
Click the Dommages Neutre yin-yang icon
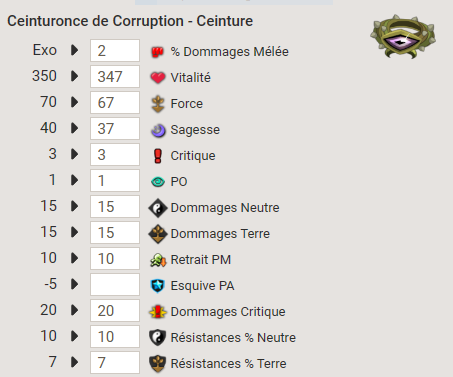(158, 208)
